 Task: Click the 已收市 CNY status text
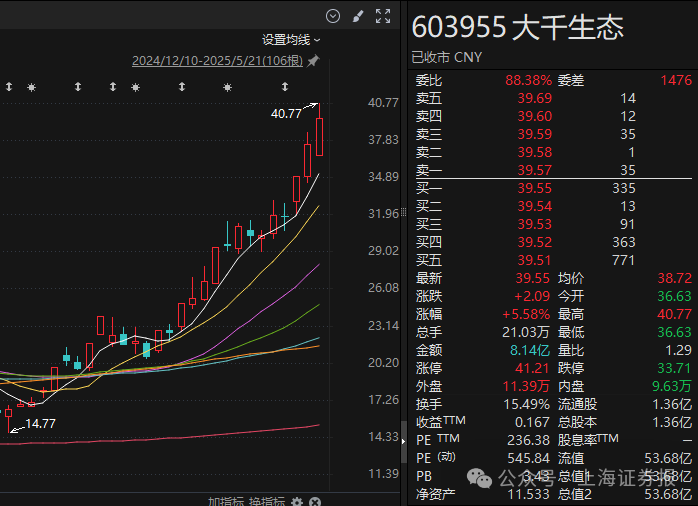(x=446, y=57)
